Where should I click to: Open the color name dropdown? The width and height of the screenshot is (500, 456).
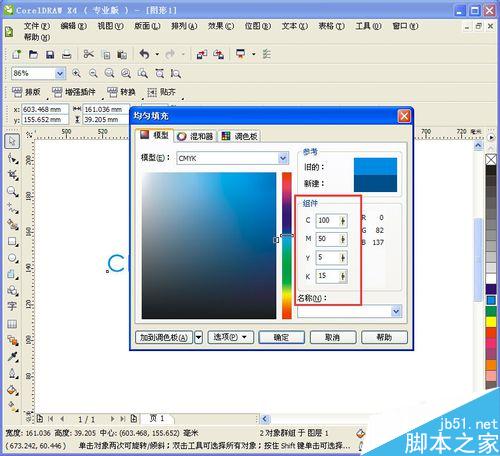[396, 311]
